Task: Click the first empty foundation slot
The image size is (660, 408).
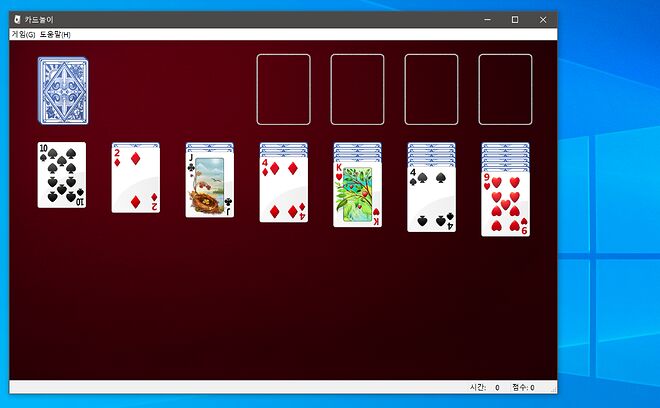Action: [284, 90]
